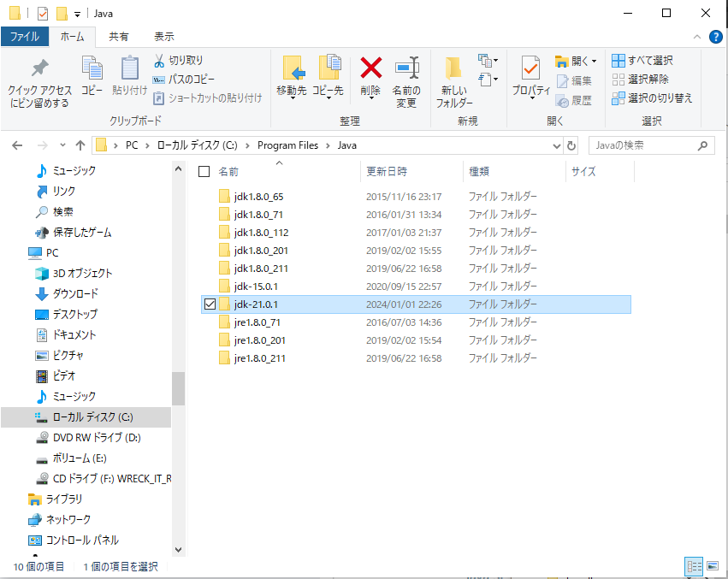The height and width of the screenshot is (579, 728).
Task: Sort by Size (サイズ) column header
Action: click(583, 172)
